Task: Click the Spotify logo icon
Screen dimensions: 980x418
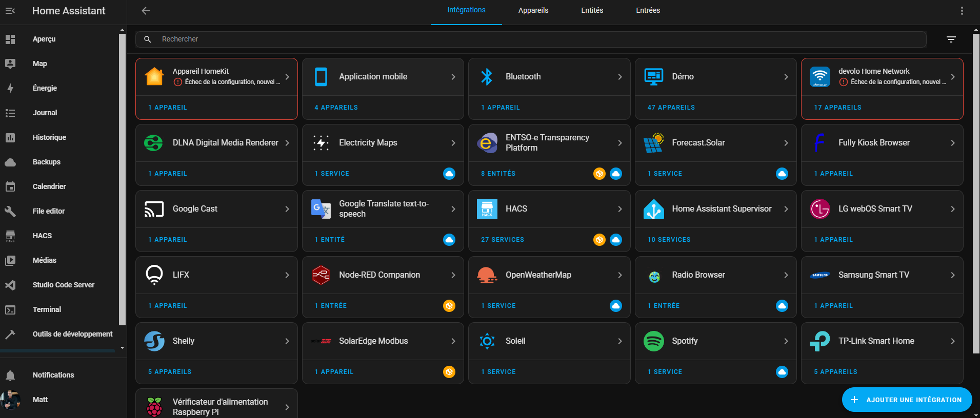Action: click(654, 341)
